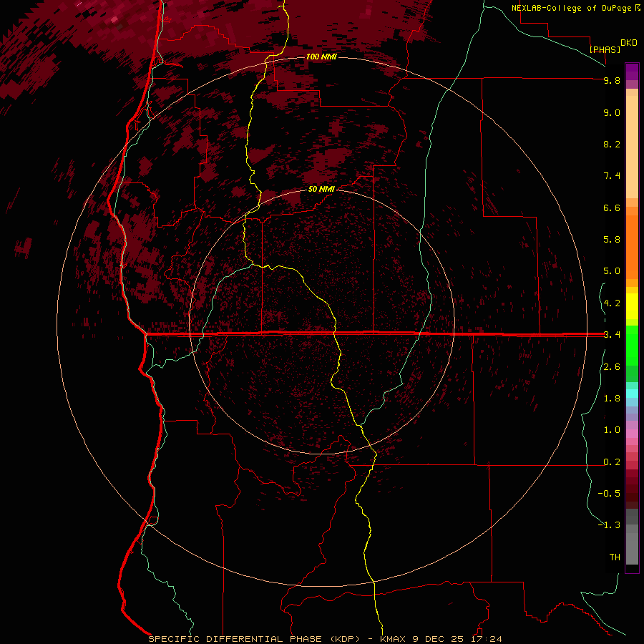
Task: Click the purple top segment of the color bar
Action: click(632, 72)
